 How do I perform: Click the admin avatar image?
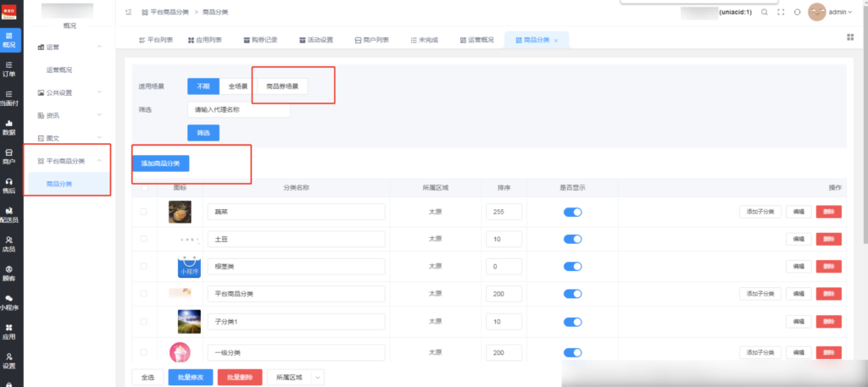tap(817, 12)
